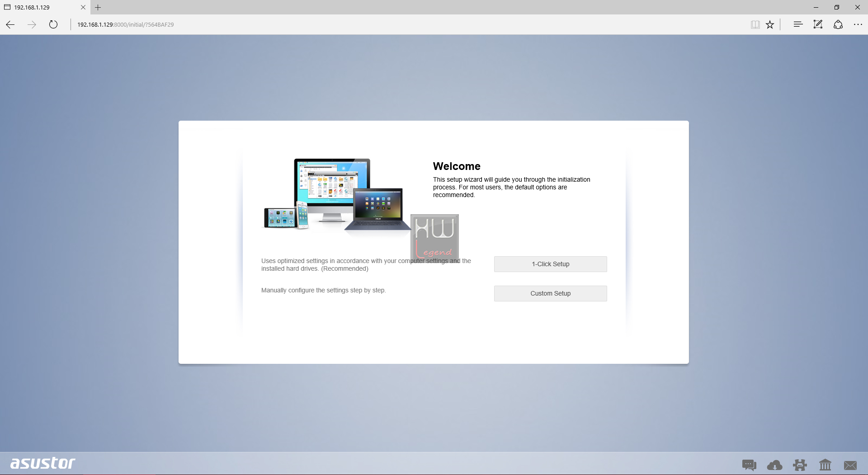The image size is (868, 475).
Task: Click the devices illustration image
Action: point(337,197)
